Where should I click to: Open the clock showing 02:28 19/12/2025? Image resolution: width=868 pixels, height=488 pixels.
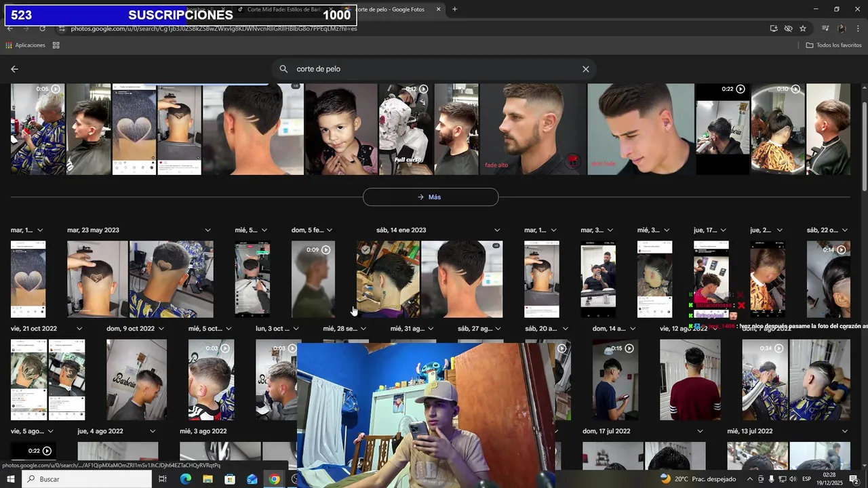click(x=829, y=479)
